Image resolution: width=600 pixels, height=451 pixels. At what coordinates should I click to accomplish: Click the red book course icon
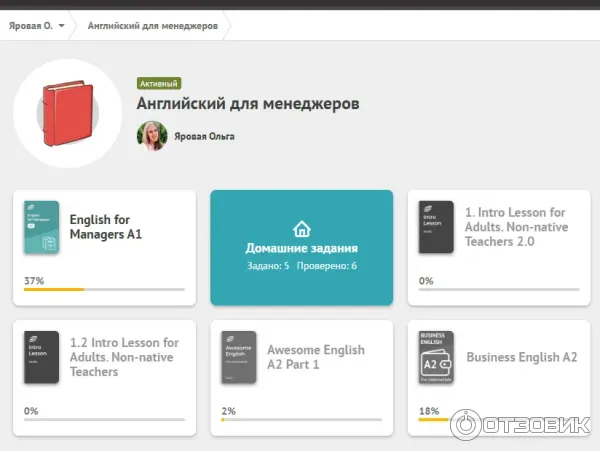tap(68, 113)
